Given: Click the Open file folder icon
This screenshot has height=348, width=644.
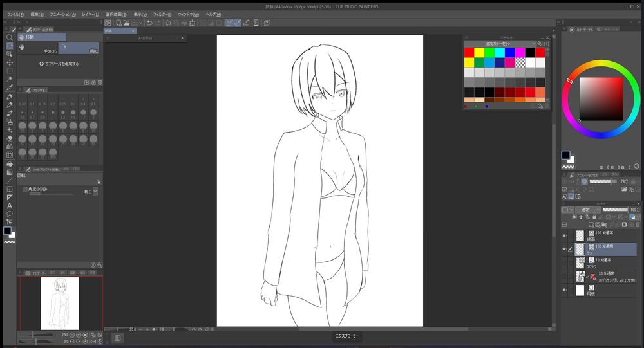Looking at the screenshot, I should click(x=126, y=23).
